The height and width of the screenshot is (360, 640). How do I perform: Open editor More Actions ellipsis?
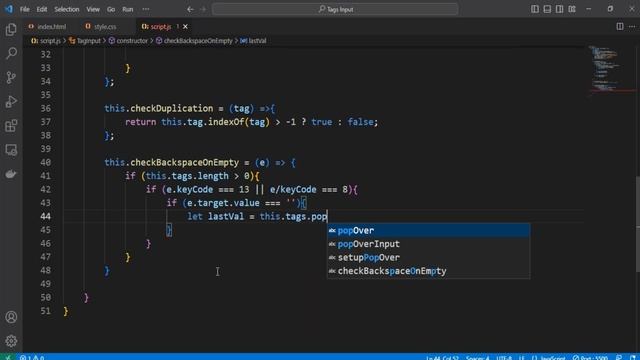(632, 27)
